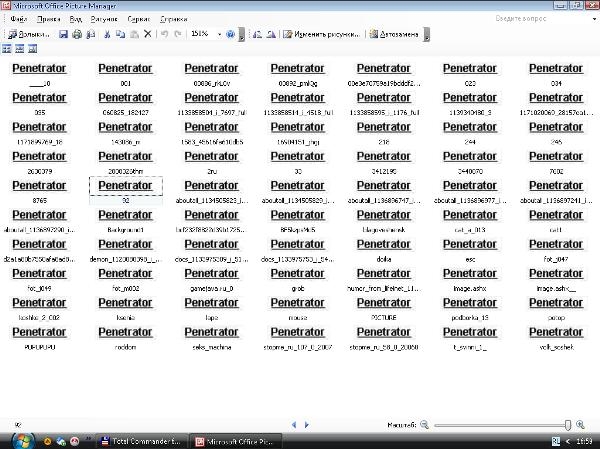
Task: Go to previous picture arrow
Action: [x=294, y=425]
